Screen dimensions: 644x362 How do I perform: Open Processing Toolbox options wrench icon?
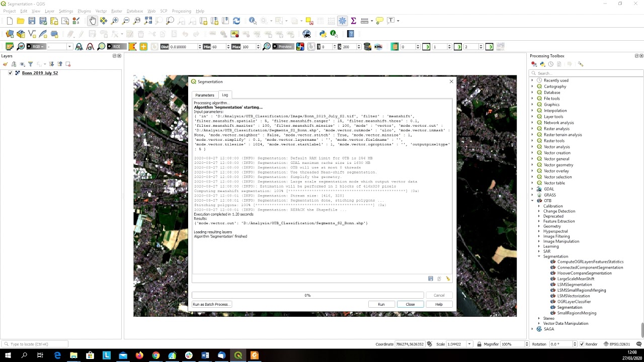coord(580,64)
